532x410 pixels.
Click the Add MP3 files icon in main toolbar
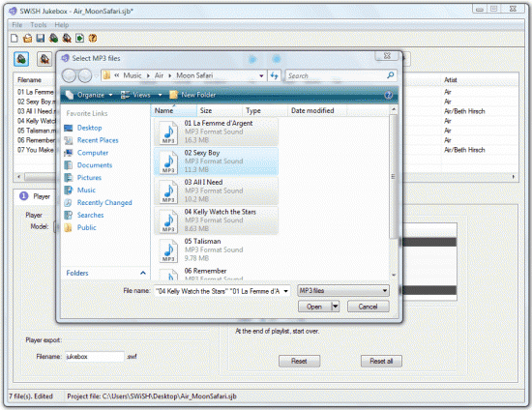(53, 39)
